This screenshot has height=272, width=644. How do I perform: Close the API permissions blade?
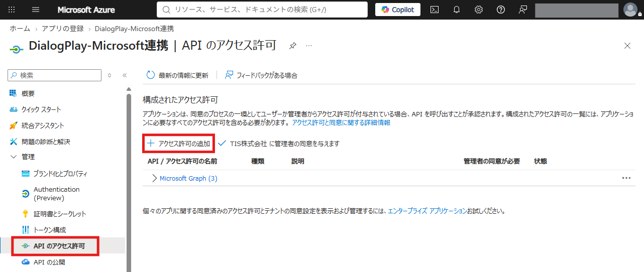click(x=627, y=46)
